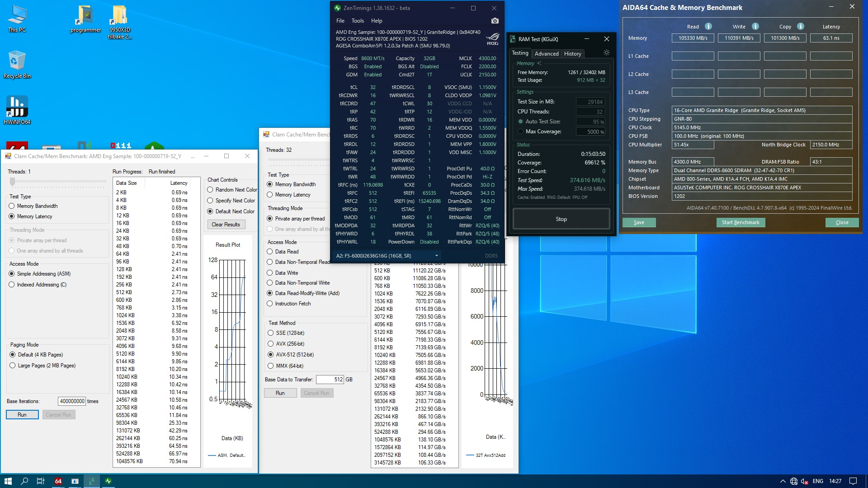Screen dimensions: 868x488
Task: Click the Threads: 32 slider track
Action: [x=298, y=160]
